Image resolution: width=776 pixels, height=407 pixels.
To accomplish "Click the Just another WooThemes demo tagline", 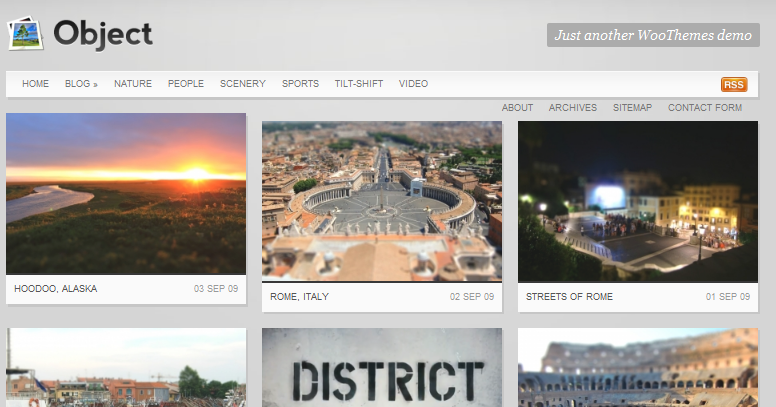I will coord(653,35).
